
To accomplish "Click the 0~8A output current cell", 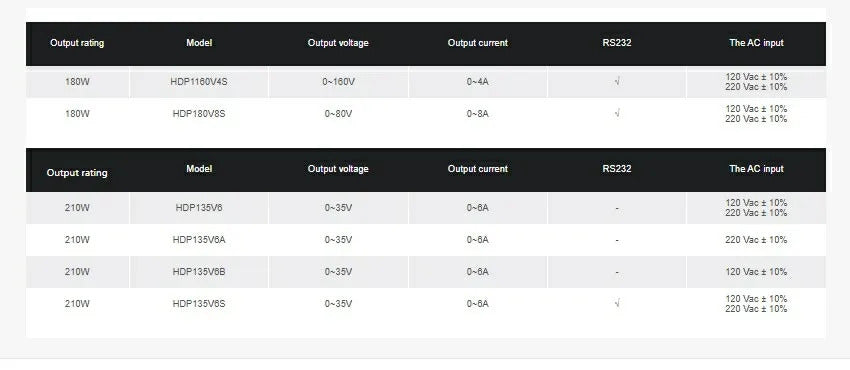I will (x=478, y=114).
